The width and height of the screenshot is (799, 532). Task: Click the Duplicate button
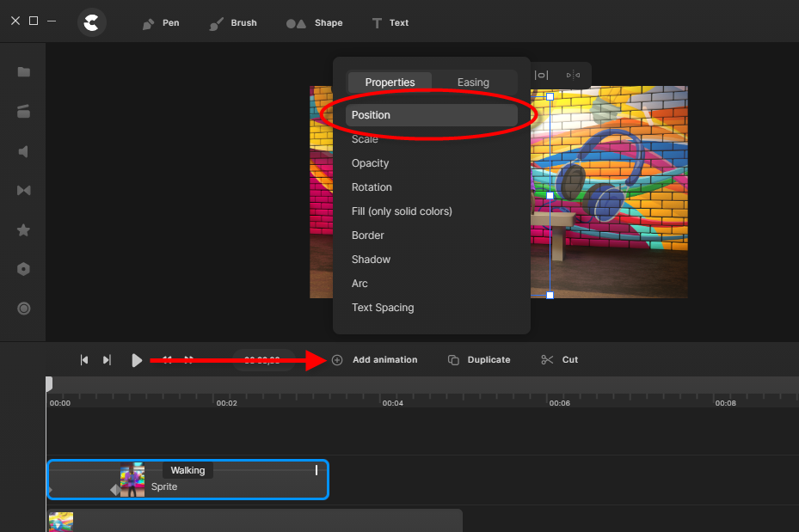tap(479, 360)
